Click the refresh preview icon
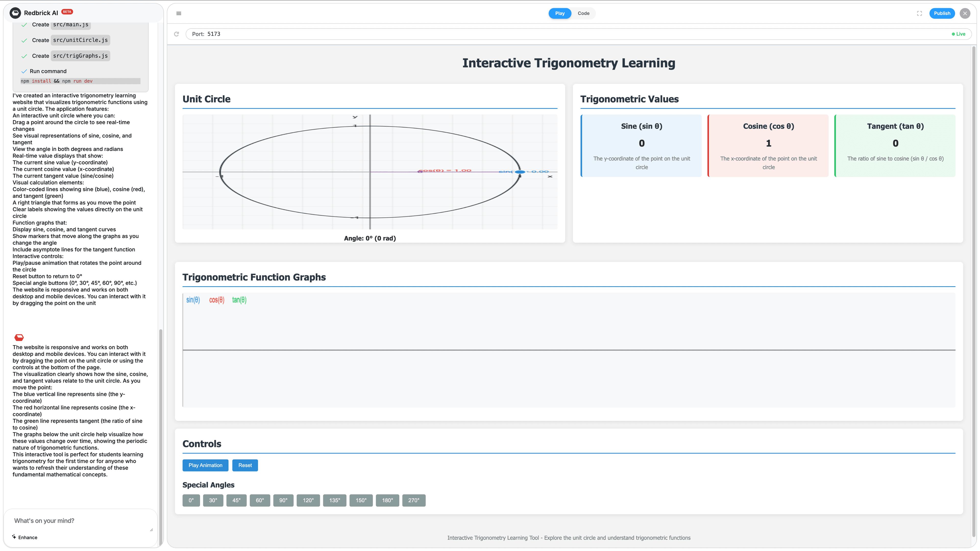The image size is (980, 551). (x=177, y=34)
